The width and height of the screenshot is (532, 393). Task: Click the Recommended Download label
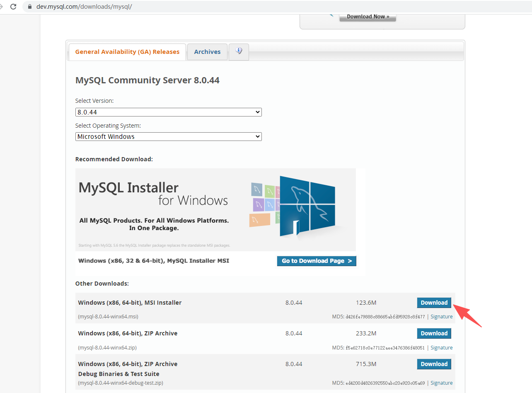(114, 159)
